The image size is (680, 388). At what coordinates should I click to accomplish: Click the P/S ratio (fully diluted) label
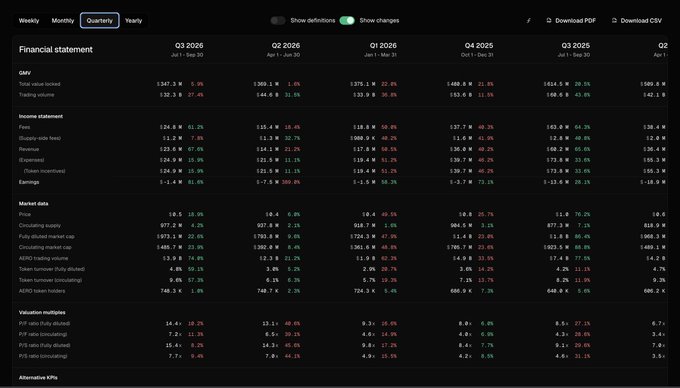click(44, 346)
